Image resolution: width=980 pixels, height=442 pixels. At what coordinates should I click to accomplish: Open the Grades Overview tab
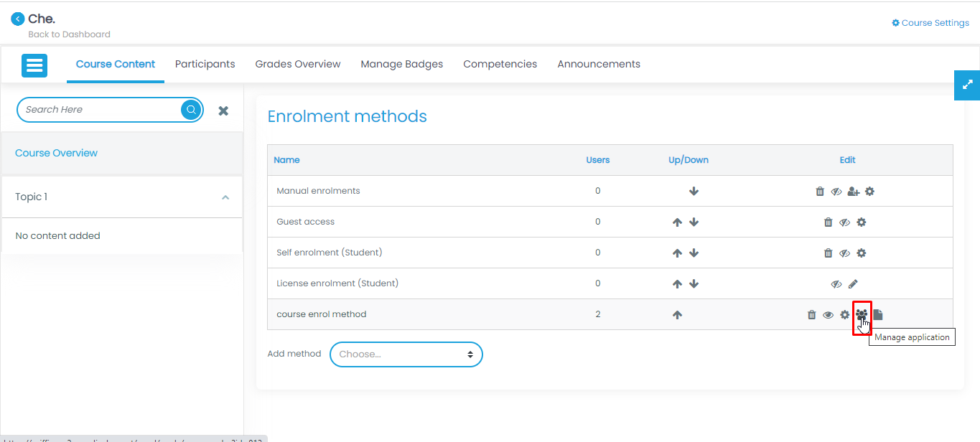298,64
